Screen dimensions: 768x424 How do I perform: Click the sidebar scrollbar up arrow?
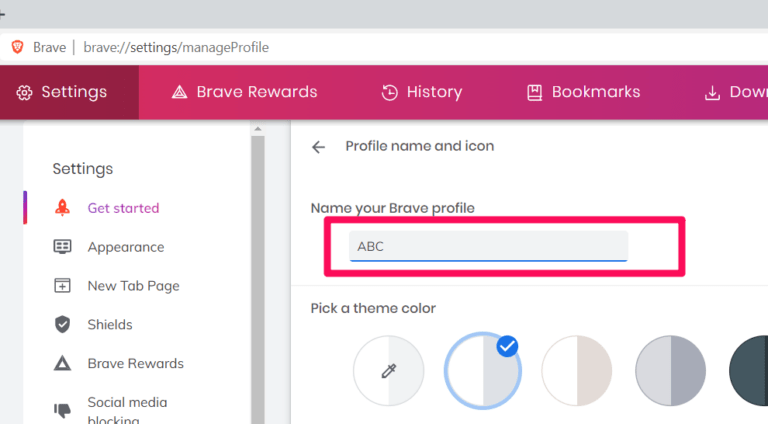tap(258, 129)
